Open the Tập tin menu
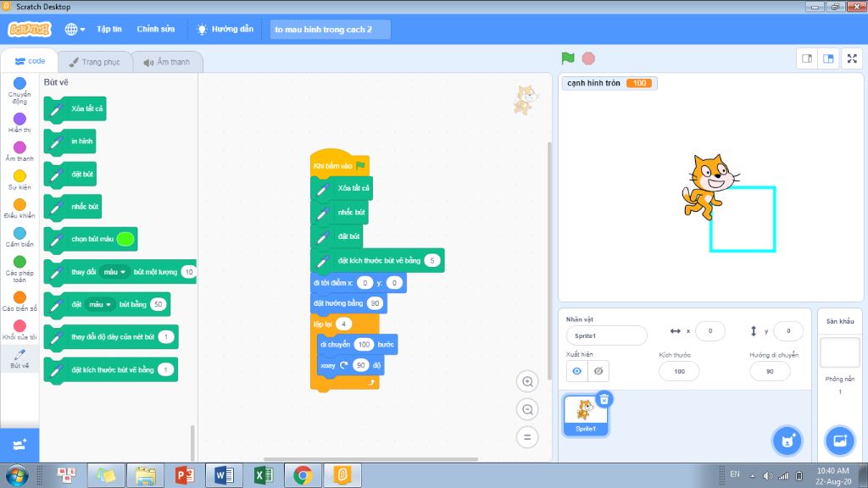This screenshot has height=488, width=868. pyautogui.click(x=108, y=29)
